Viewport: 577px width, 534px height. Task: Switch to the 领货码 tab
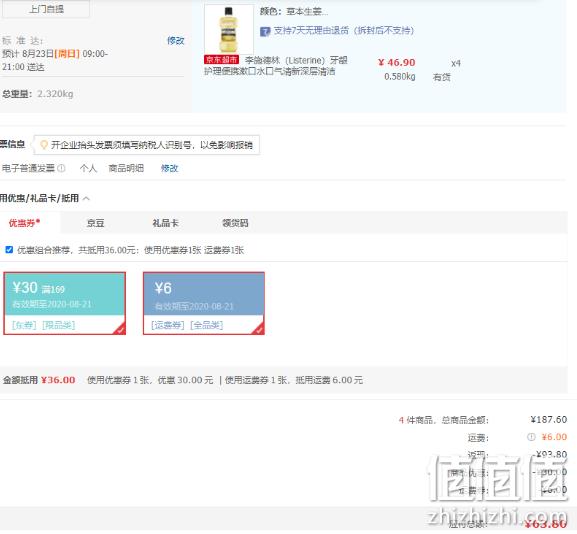236,223
